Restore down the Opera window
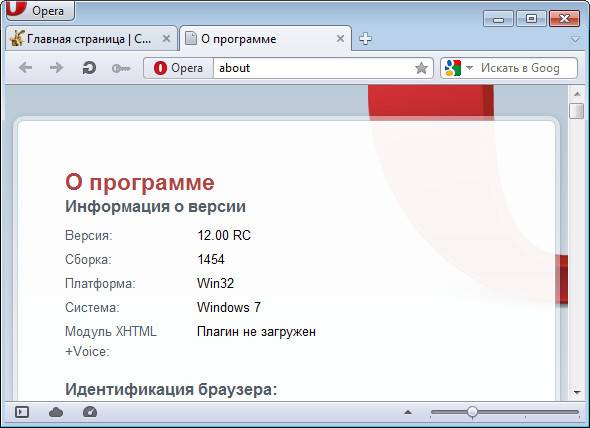The image size is (590, 428). tap(531, 18)
